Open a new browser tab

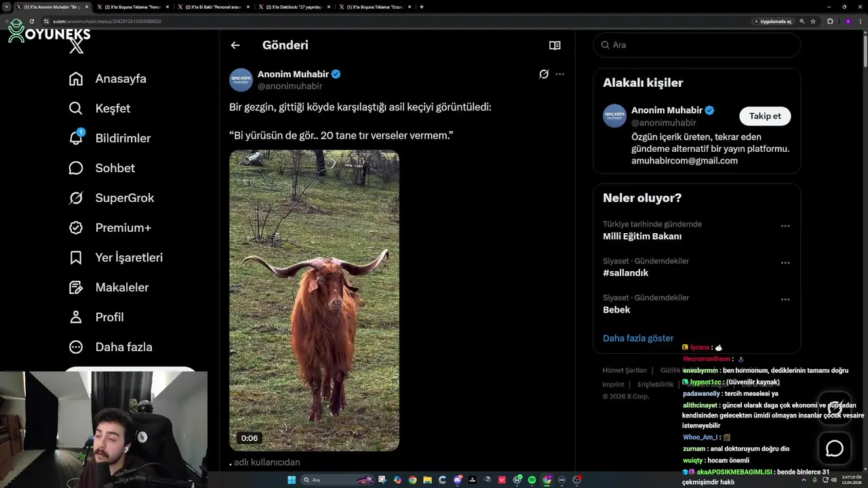422,7
